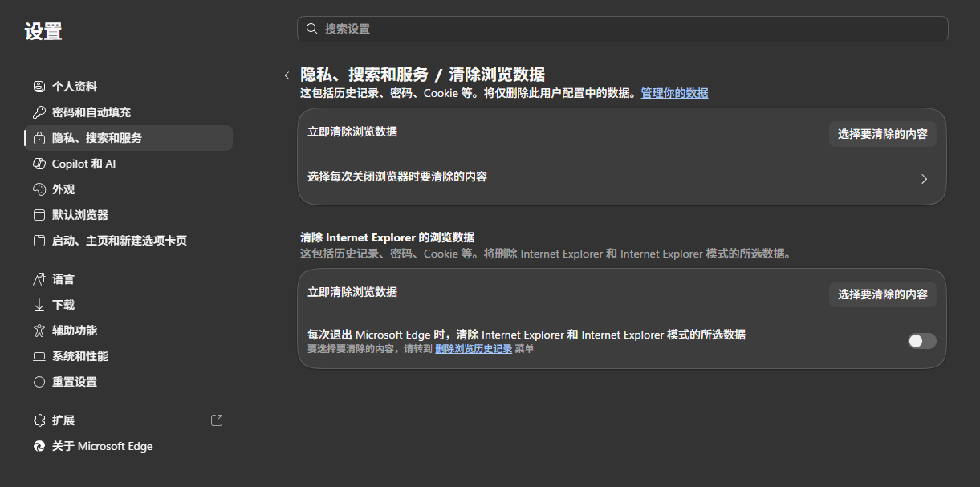980x487 pixels.
Task: Click the magnifier icon in the search box
Action: (x=312, y=29)
